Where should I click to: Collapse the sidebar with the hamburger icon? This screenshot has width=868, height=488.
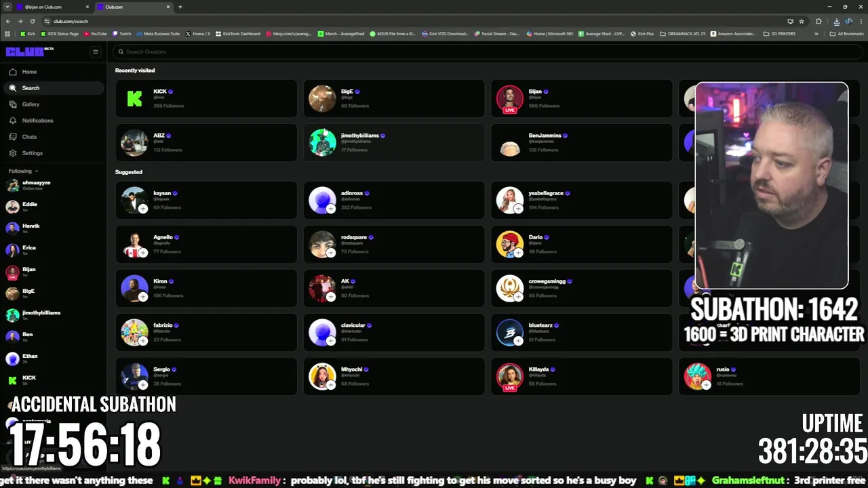pos(96,52)
